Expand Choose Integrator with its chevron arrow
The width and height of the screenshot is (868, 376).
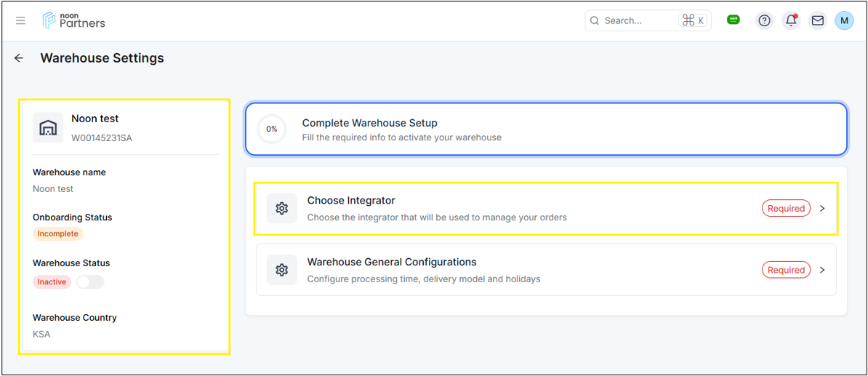click(x=822, y=209)
